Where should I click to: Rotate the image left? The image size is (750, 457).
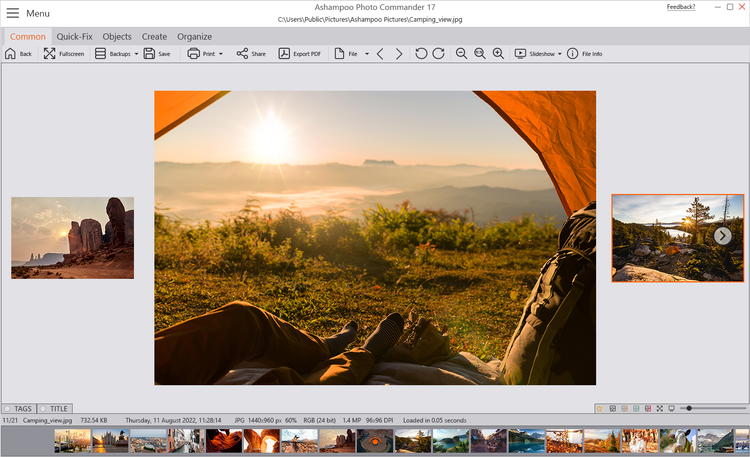420,53
